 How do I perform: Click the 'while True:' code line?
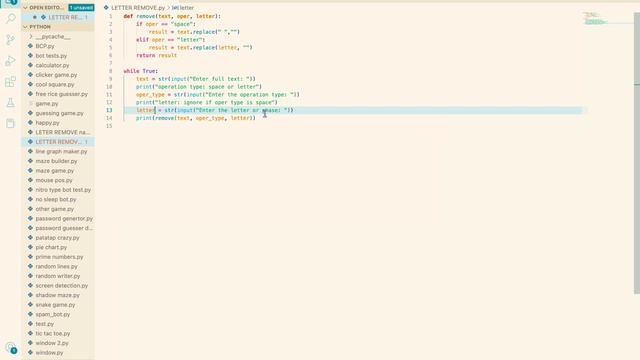coord(140,71)
